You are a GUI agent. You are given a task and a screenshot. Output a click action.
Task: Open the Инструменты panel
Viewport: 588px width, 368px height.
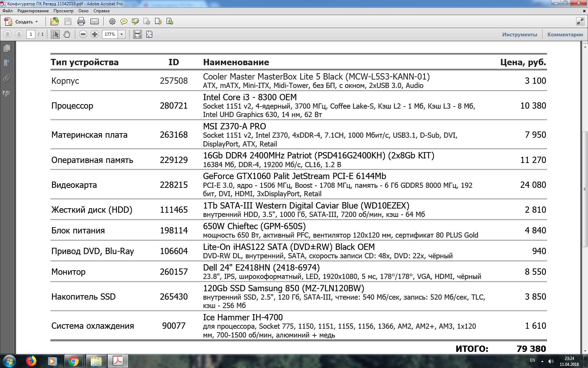click(519, 34)
